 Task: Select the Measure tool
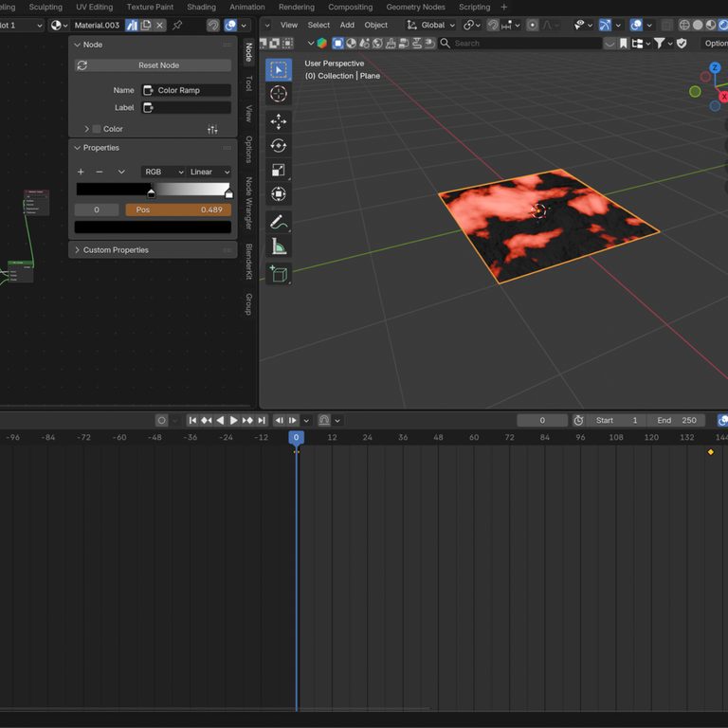pyautogui.click(x=278, y=246)
